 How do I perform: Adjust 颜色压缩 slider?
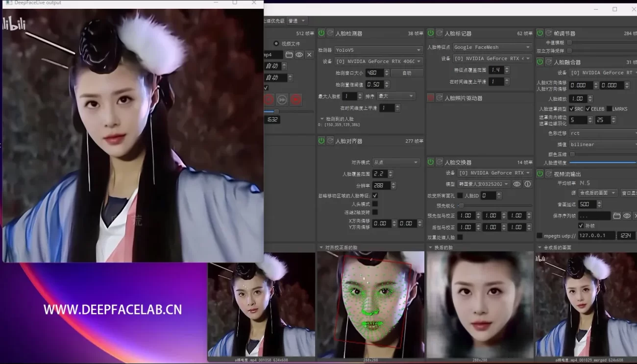[x=603, y=154]
